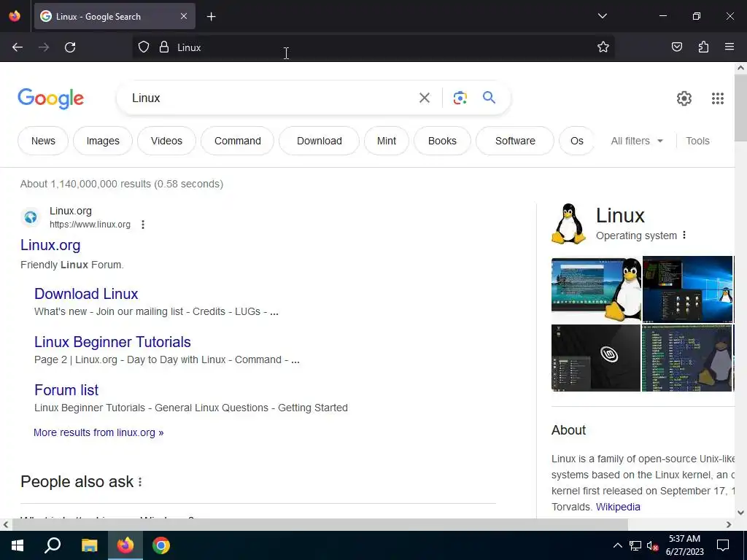Click the Linux.org globe favicon

[31, 217]
